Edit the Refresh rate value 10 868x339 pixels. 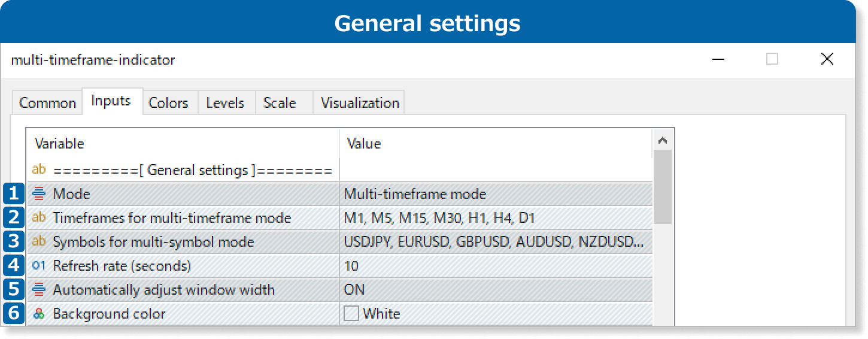(496, 265)
